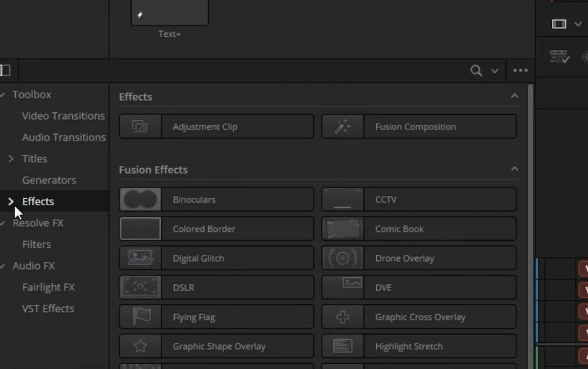Choose the DVE label
The height and width of the screenshot is (369, 588).
(383, 288)
